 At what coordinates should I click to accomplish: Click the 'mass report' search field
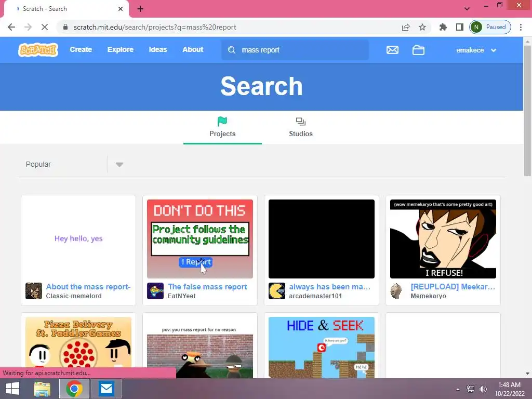pyautogui.click(x=295, y=50)
